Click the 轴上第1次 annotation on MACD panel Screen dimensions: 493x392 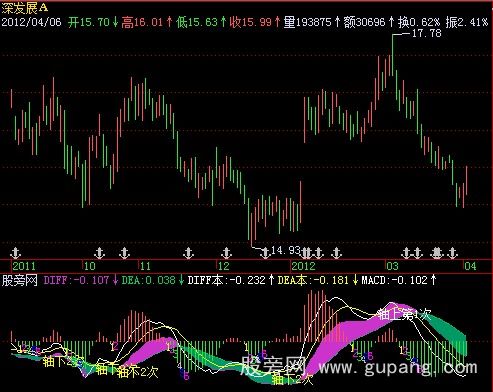click(x=404, y=314)
